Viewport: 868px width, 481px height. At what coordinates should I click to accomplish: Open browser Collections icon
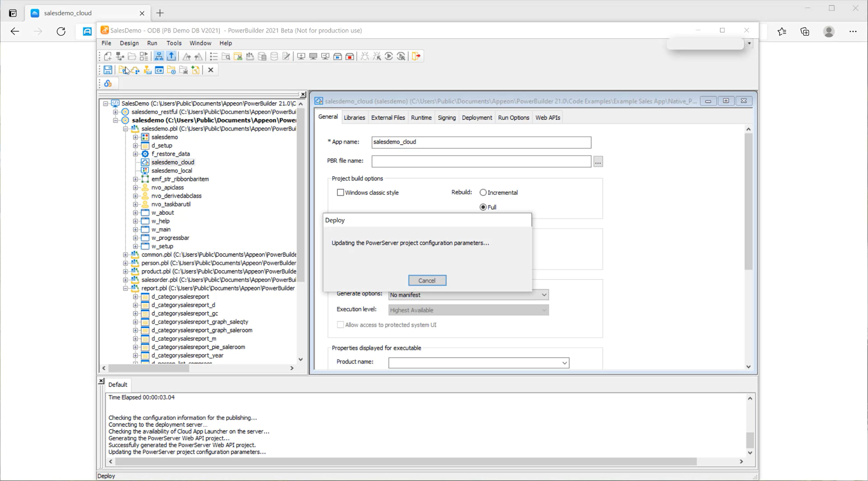coord(805,32)
